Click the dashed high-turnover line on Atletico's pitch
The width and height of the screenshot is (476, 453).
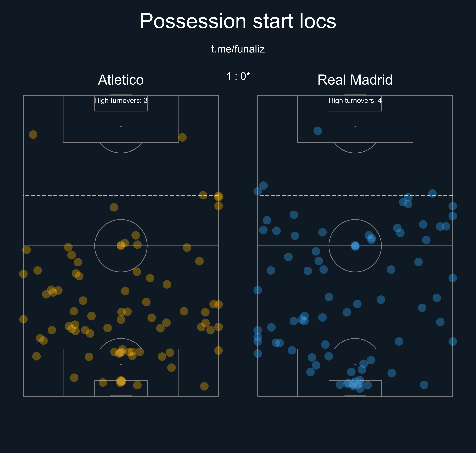[x=121, y=196]
